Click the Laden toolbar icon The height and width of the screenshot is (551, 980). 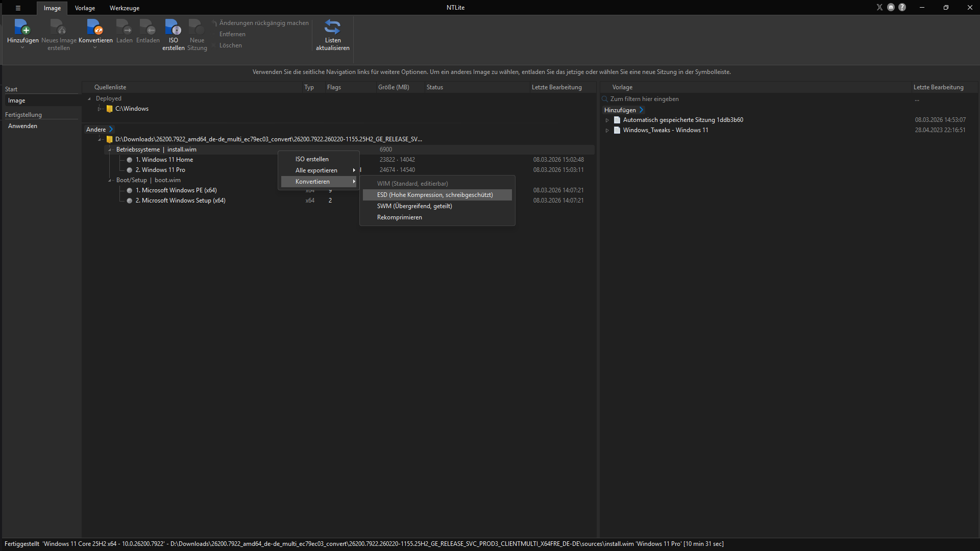124,27
